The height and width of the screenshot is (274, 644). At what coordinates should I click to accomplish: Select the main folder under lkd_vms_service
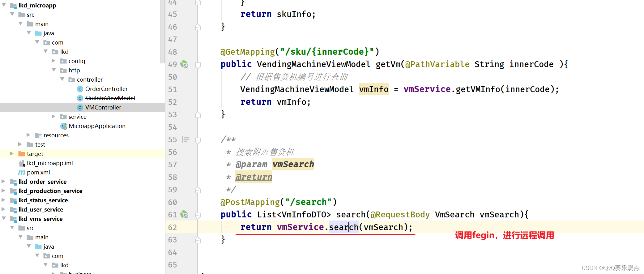[x=42, y=237]
